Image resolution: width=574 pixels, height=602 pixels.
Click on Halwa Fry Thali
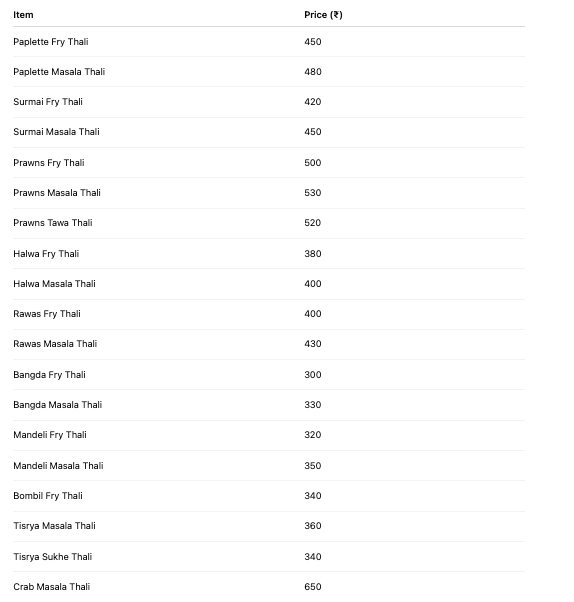[46, 254]
